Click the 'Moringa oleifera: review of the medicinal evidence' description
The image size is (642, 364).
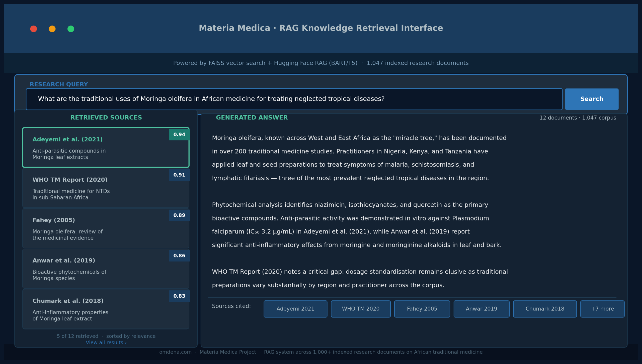click(x=67, y=235)
